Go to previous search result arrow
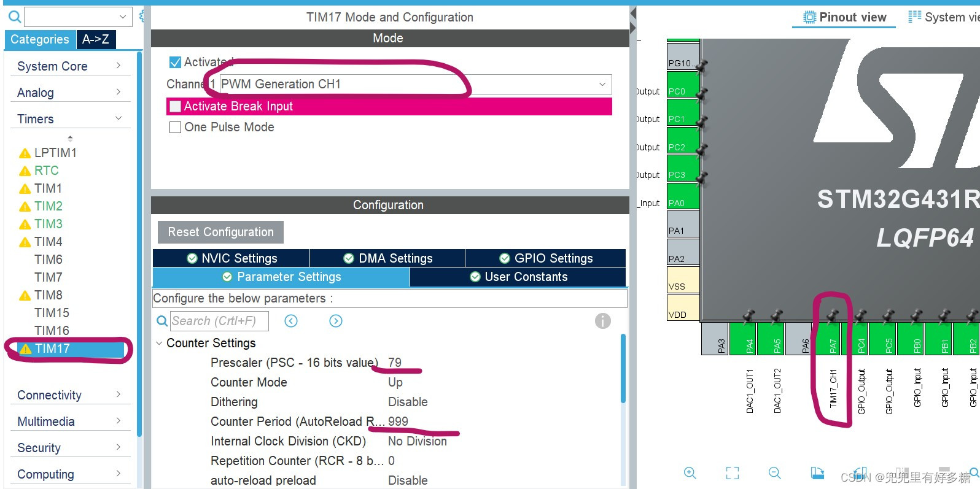The image size is (980, 489). (291, 321)
